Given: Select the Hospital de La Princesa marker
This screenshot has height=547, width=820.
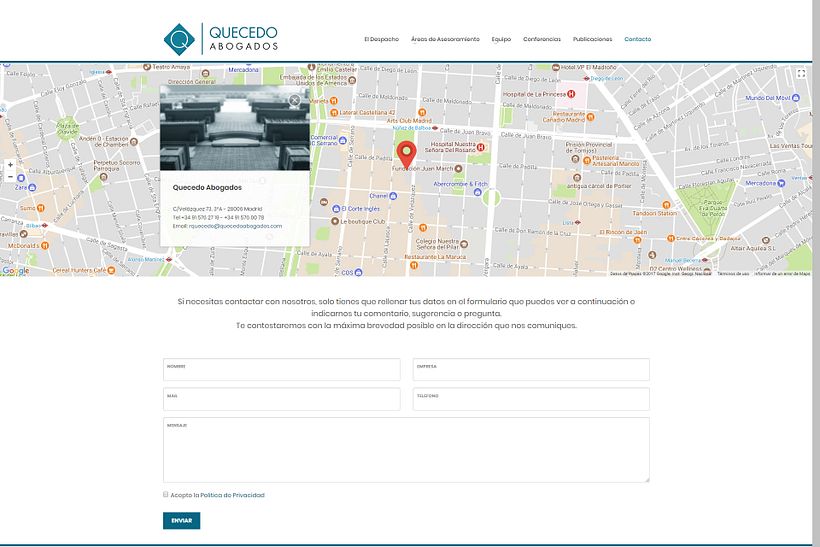Looking at the screenshot, I should tap(573, 94).
